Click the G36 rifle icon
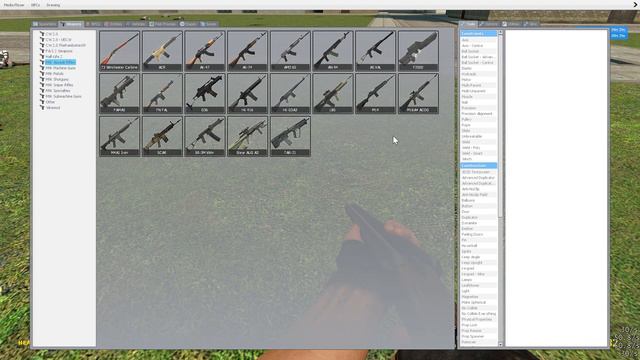The height and width of the screenshot is (360, 640). (204, 93)
